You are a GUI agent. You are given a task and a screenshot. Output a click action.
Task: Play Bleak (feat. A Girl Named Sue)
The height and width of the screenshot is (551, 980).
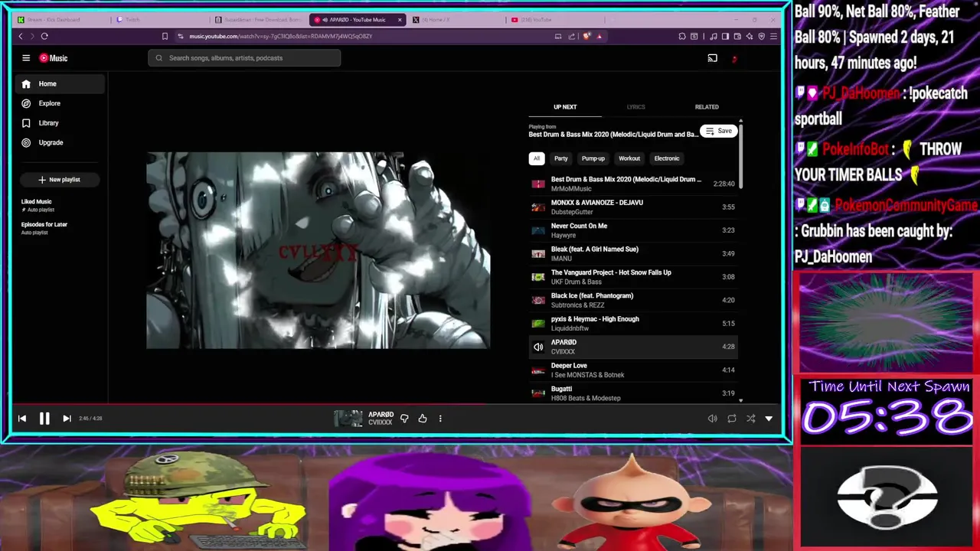(633, 254)
